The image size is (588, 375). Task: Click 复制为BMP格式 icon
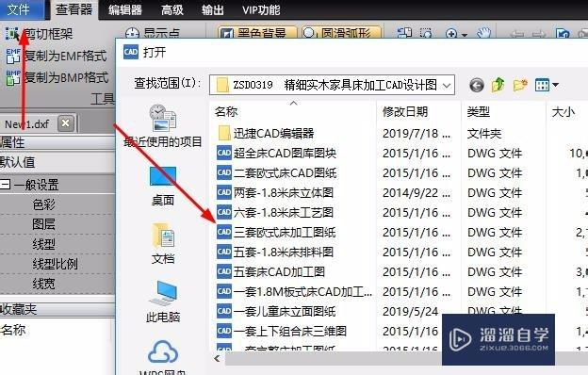pyautogui.click(x=13, y=77)
